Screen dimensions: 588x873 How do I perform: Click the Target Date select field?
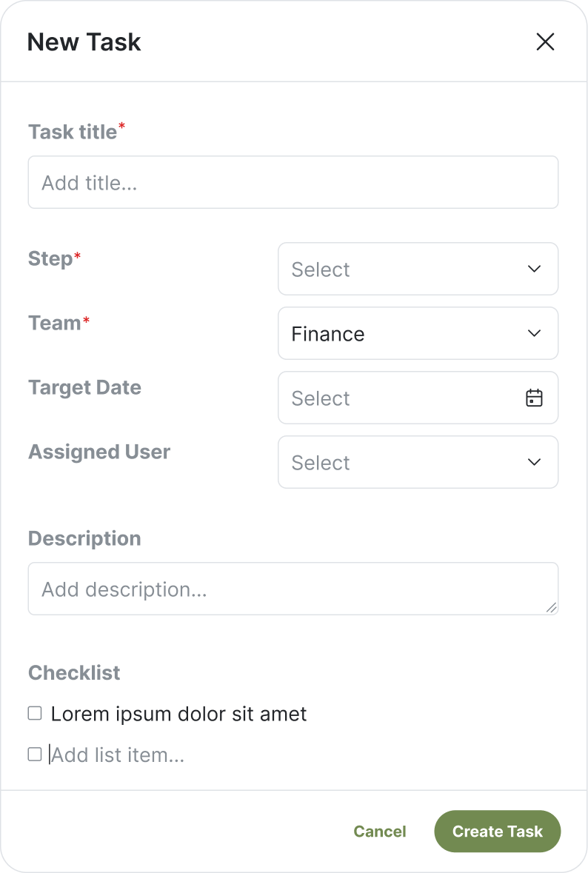pos(418,398)
